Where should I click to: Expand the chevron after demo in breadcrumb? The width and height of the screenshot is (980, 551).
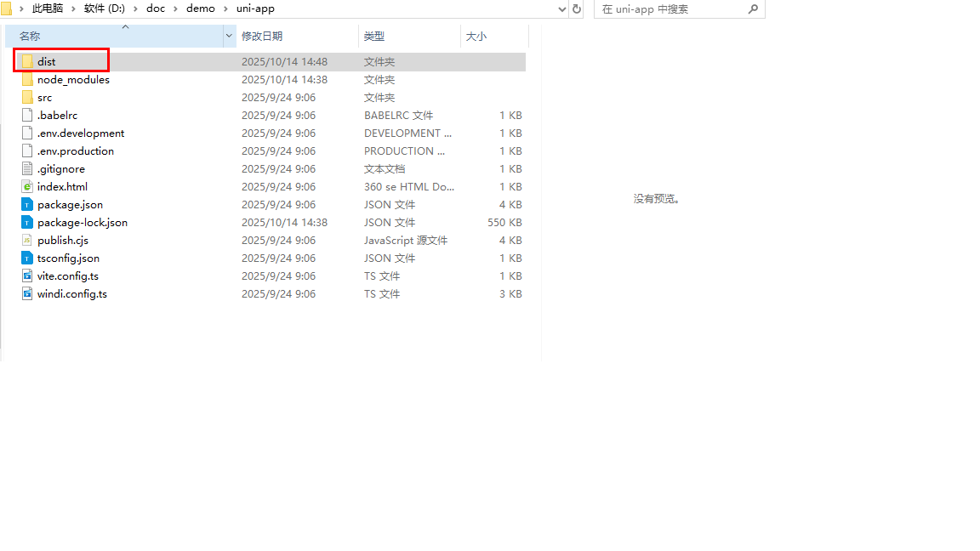click(x=225, y=9)
